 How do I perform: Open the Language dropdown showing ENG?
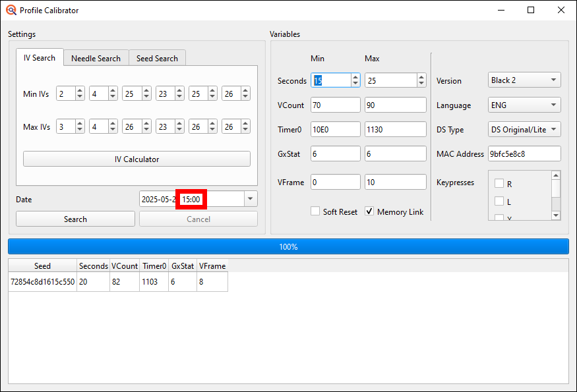[524, 105]
